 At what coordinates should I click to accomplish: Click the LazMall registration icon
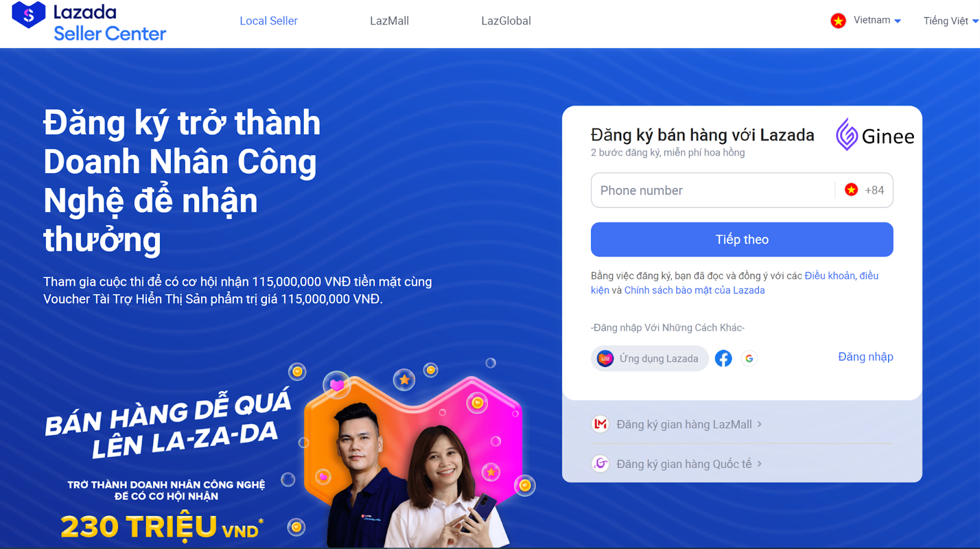pyautogui.click(x=600, y=424)
